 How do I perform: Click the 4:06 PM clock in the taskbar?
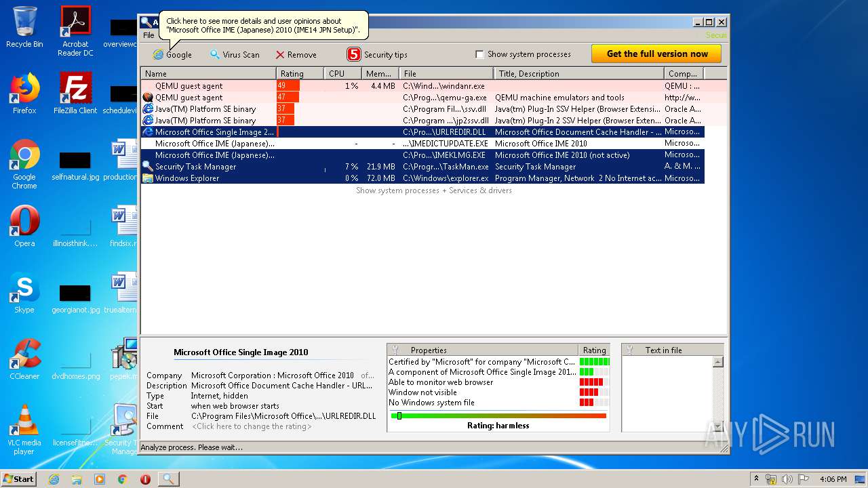point(833,479)
